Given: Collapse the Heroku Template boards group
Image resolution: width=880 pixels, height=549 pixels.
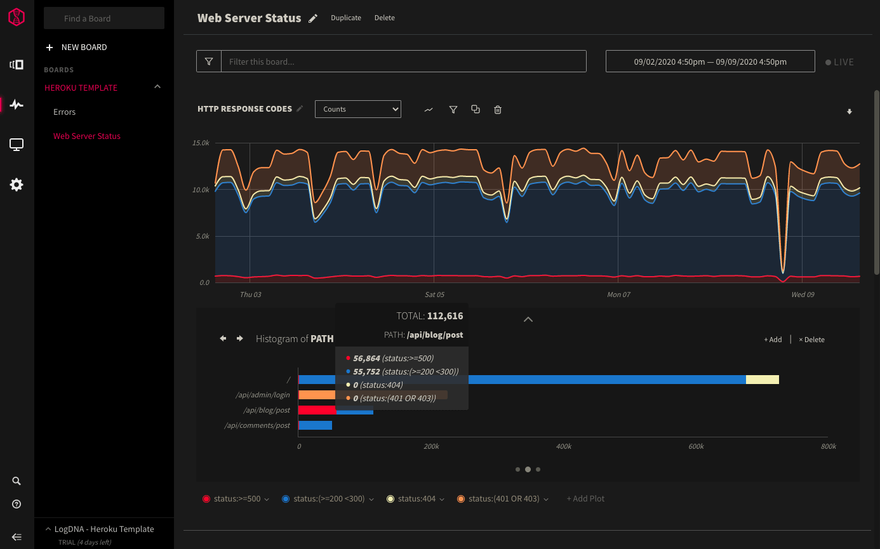Looking at the screenshot, I should [158, 87].
